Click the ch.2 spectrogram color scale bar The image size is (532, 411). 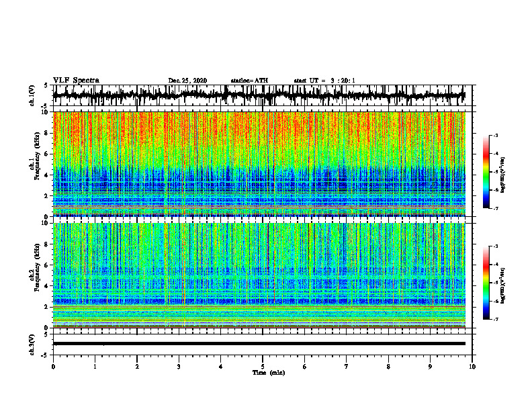(x=486, y=283)
